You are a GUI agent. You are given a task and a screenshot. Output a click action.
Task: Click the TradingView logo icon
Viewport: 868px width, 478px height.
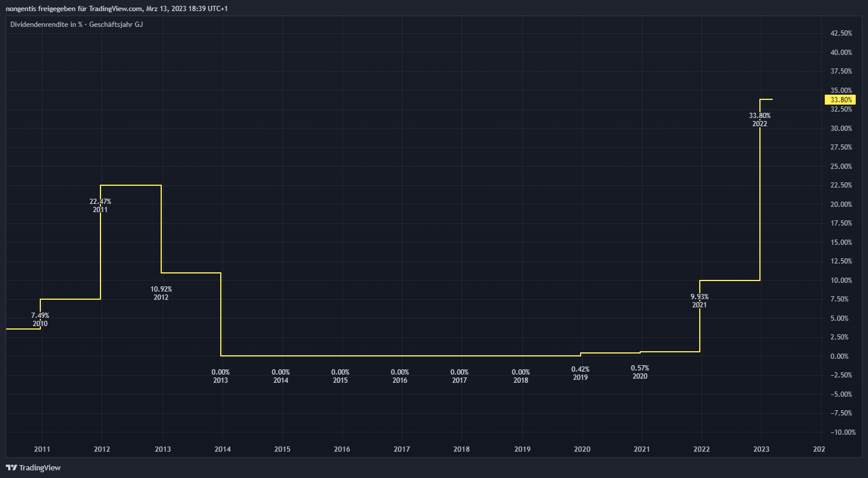tap(11, 467)
